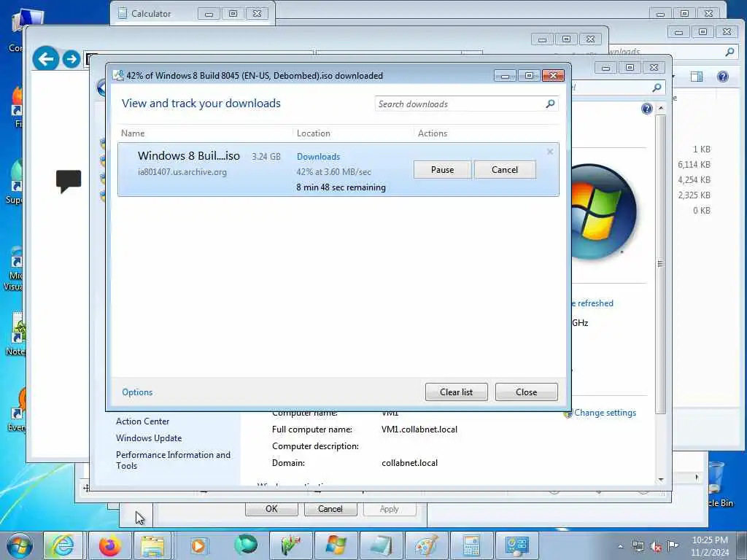Select the 4,254 KB file size entry
747x560 pixels.
point(694,180)
